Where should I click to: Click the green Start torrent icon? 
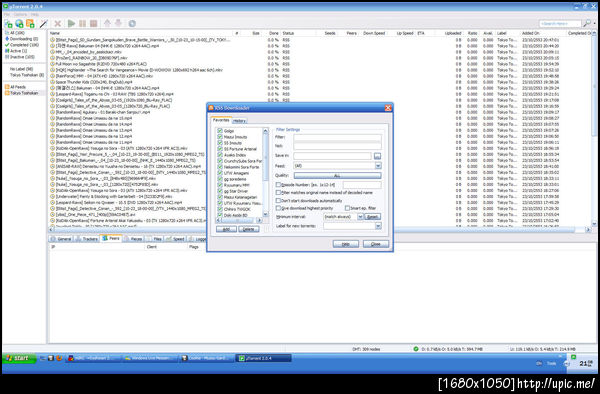click(71, 24)
